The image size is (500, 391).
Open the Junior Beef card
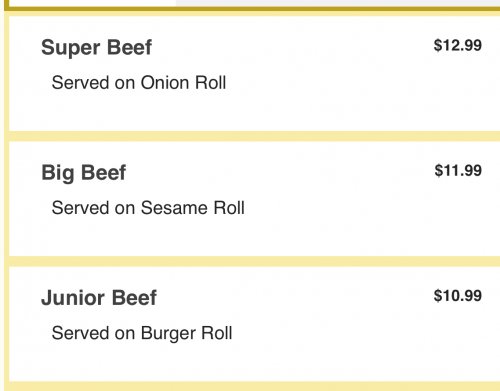255,324
